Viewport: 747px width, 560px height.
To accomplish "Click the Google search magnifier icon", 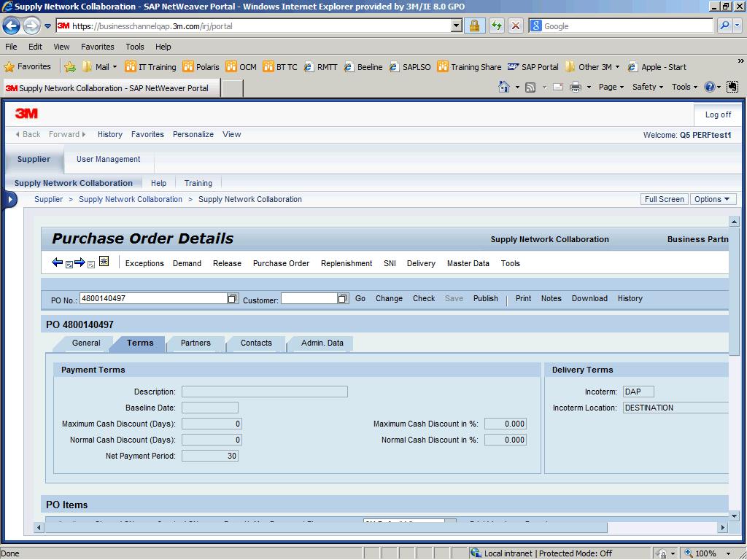I will click(x=724, y=26).
